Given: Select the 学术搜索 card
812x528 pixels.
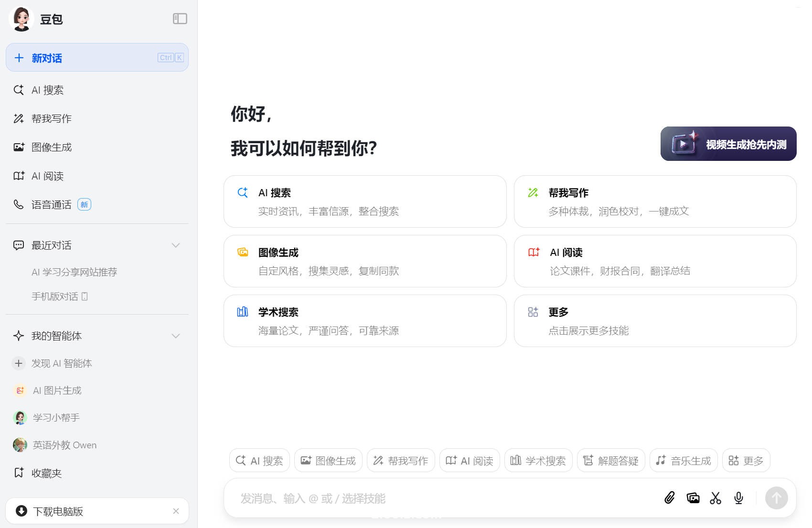Looking at the screenshot, I should click(365, 321).
